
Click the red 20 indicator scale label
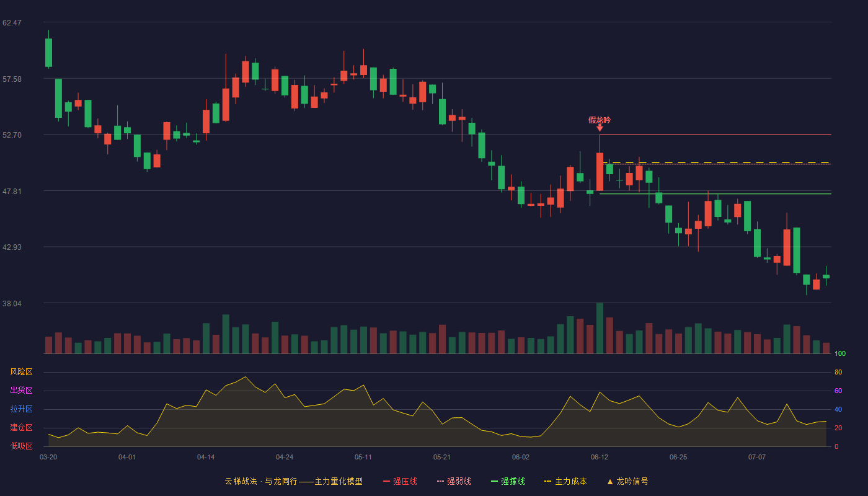click(838, 428)
